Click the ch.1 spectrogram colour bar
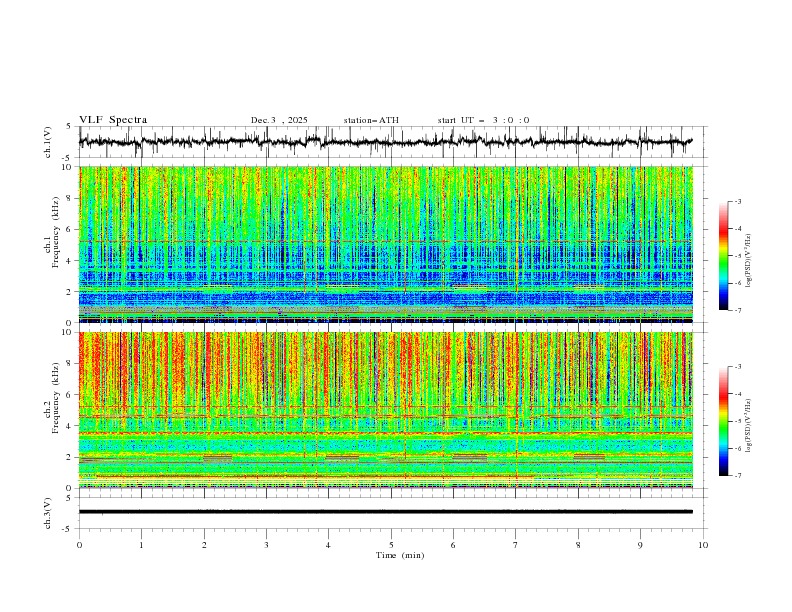Viewport: 792px width, 612px height. [x=723, y=256]
